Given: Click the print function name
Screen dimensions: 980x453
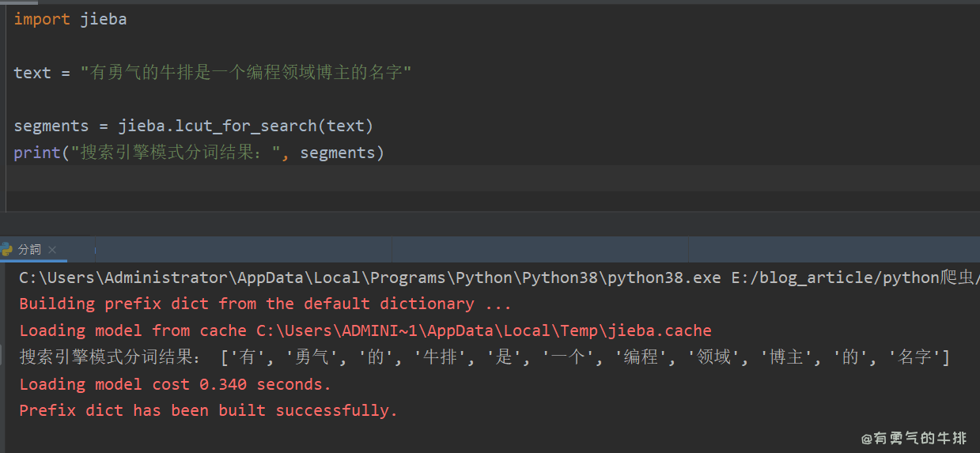Looking at the screenshot, I should coord(36,153).
